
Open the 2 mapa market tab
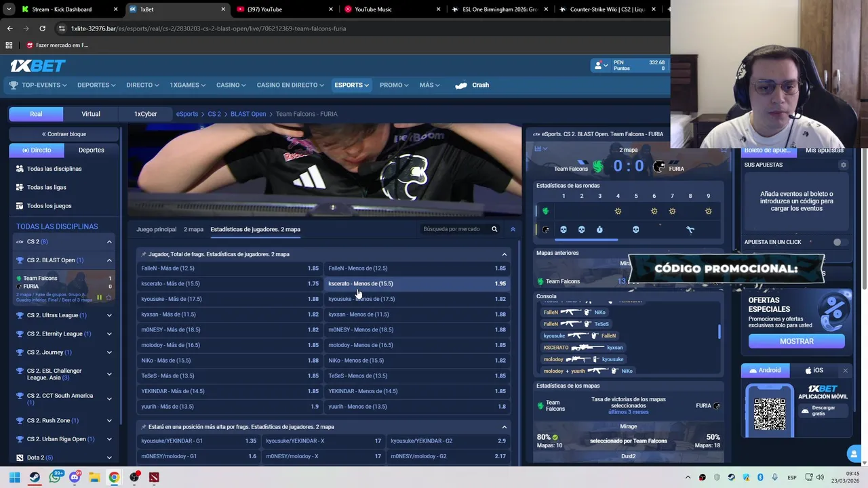(193, 229)
